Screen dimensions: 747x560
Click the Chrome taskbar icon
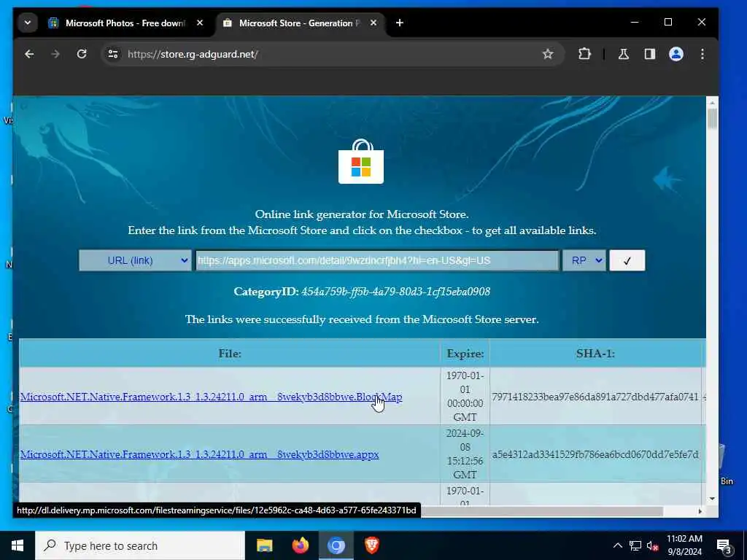[336, 545]
